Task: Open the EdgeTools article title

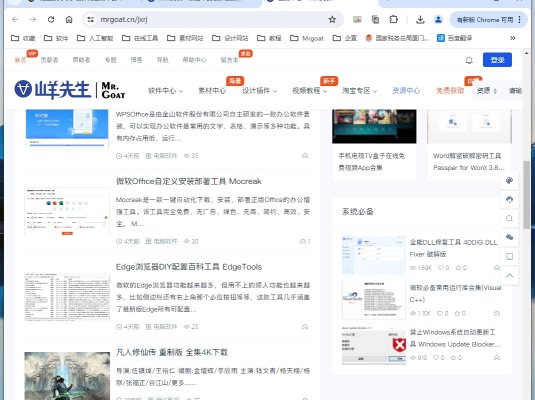Action: 189,267
